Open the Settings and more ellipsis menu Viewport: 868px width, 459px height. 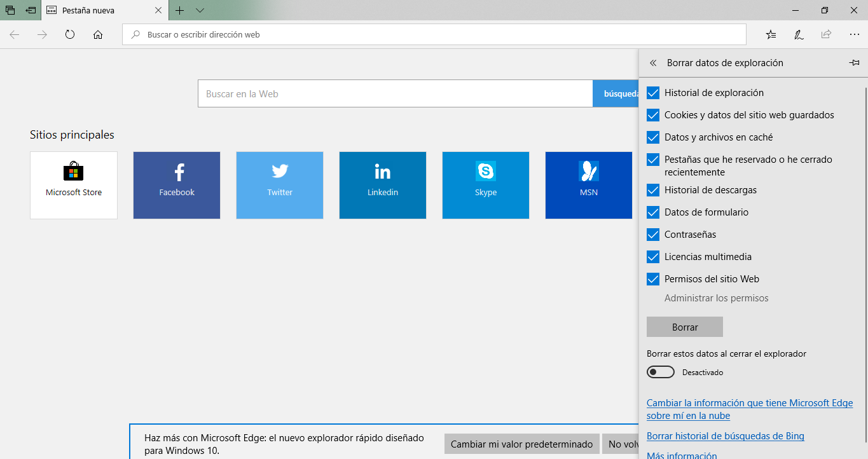click(854, 35)
